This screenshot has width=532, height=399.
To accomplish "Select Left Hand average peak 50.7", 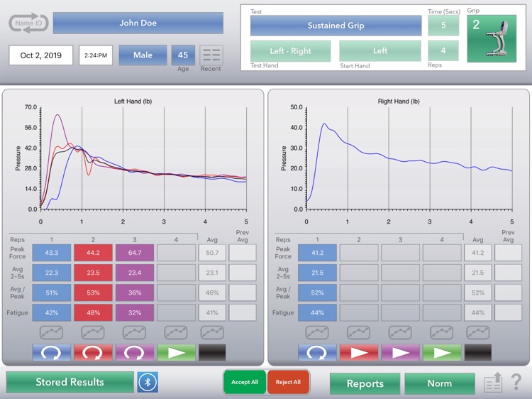I will (x=212, y=253).
